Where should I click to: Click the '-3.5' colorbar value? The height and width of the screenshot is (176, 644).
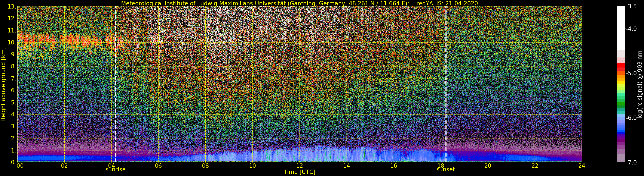(x=631, y=6)
